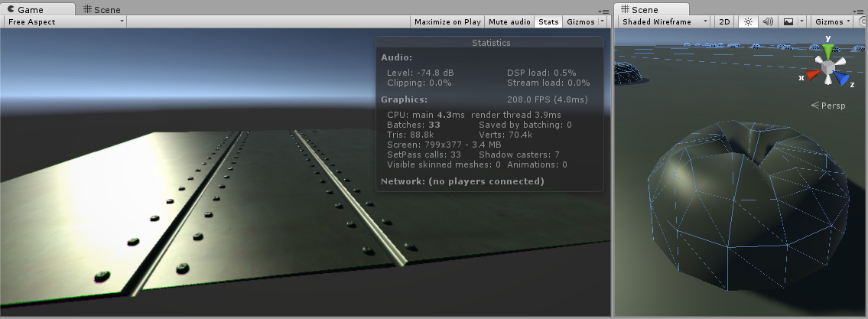Select Scene tab next to Game tab
Screen dimensions: 868x319
[102, 9]
